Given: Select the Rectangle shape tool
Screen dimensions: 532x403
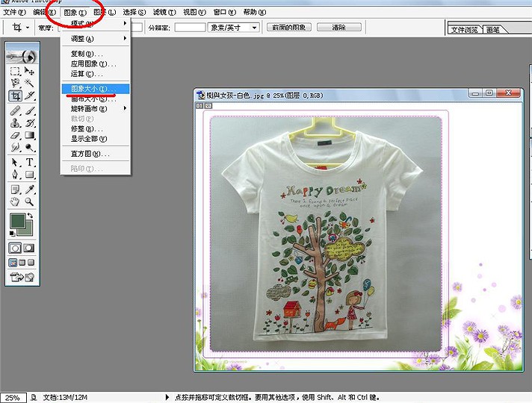Looking at the screenshot, I should point(30,175).
